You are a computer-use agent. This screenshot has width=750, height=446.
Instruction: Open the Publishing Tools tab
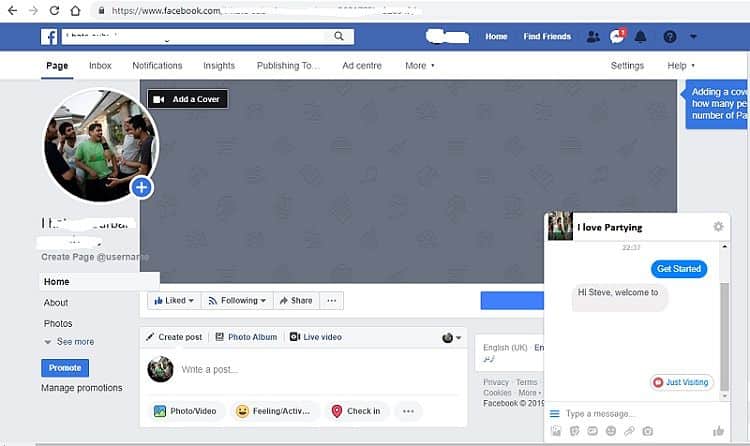(x=287, y=66)
